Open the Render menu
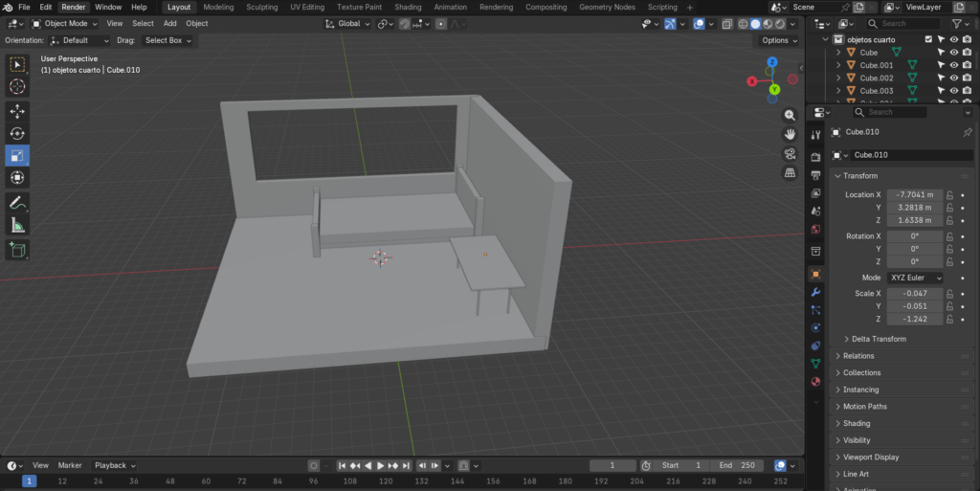980x491 pixels. coord(74,7)
